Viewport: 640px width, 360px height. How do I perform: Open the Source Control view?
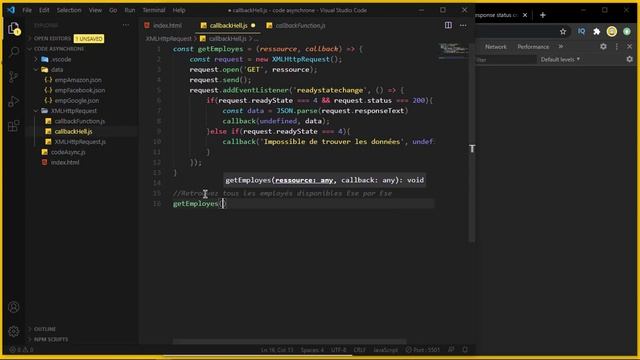[x=14, y=76]
